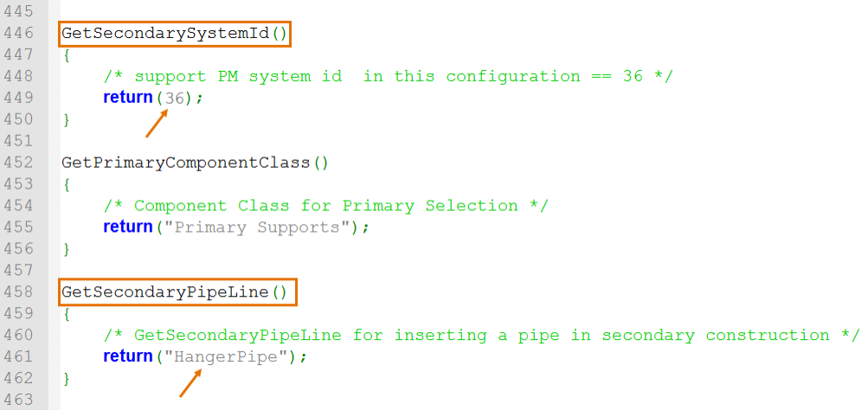Click line number 458 in the gutter
The image size is (868, 410).
click(x=17, y=291)
